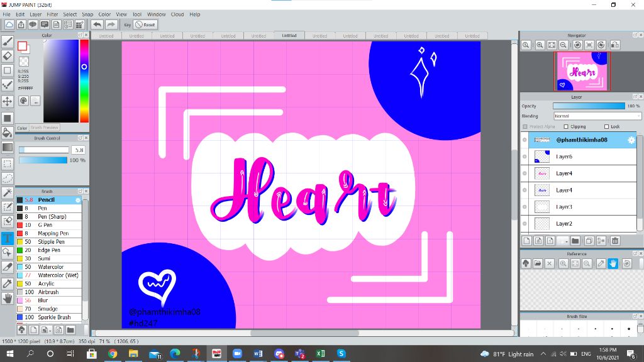Select the Hand tool in left toolbar
Viewport: 644px width, 362px height.
[8, 299]
